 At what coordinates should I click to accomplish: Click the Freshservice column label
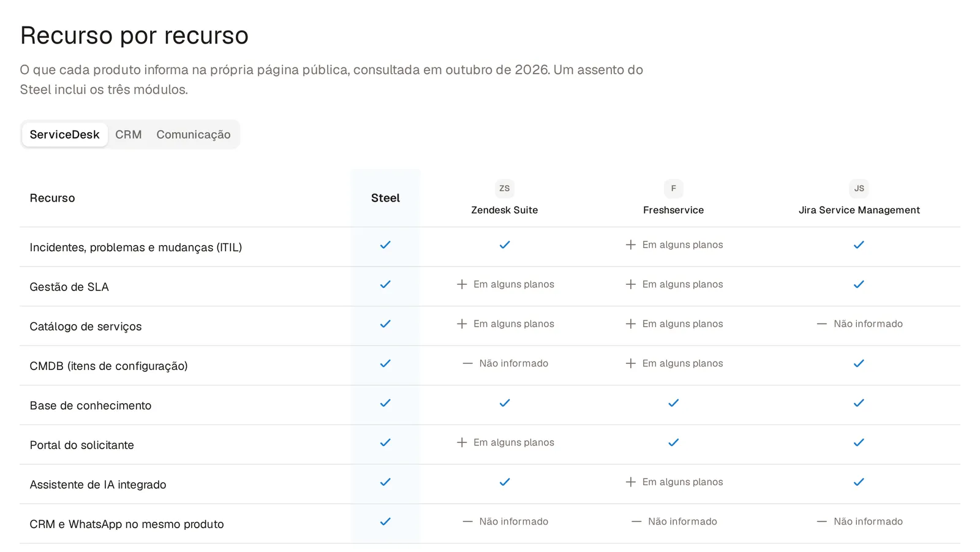[x=674, y=210]
